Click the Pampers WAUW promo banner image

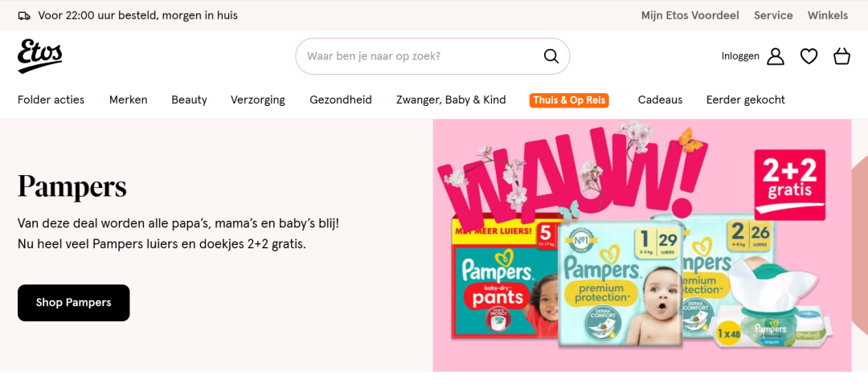tap(642, 245)
